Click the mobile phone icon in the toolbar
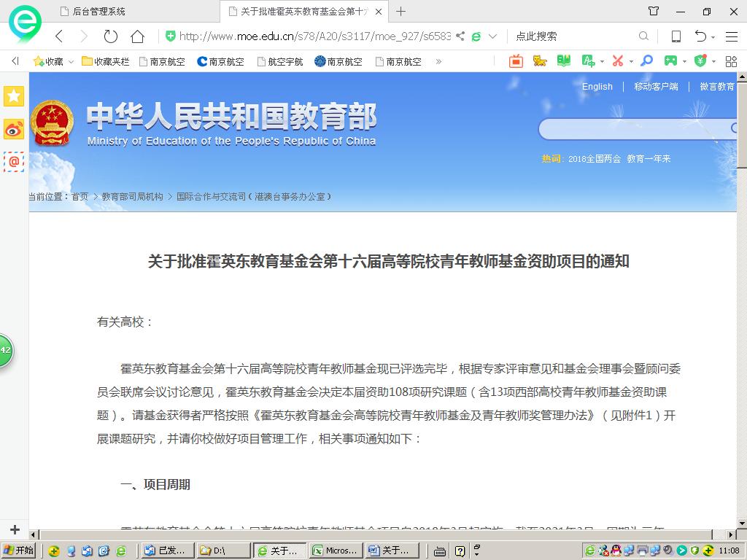The height and width of the screenshot is (560, 747). (676, 36)
